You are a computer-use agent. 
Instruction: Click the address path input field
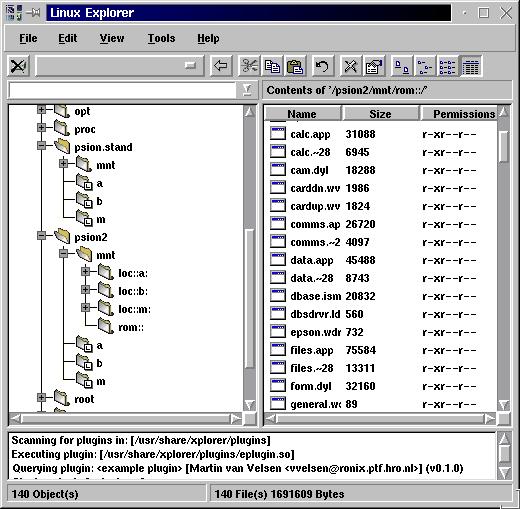(x=122, y=90)
